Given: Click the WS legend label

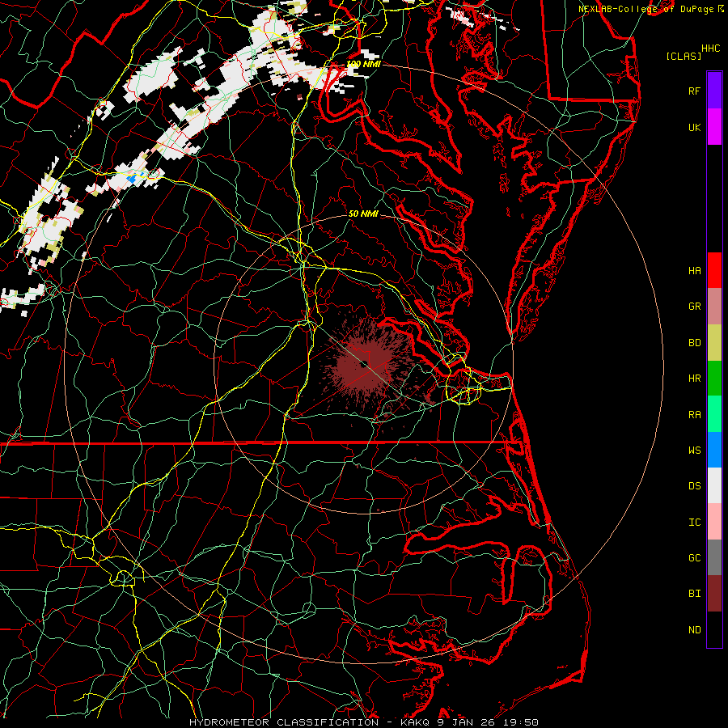Looking at the screenshot, I should tap(695, 451).
